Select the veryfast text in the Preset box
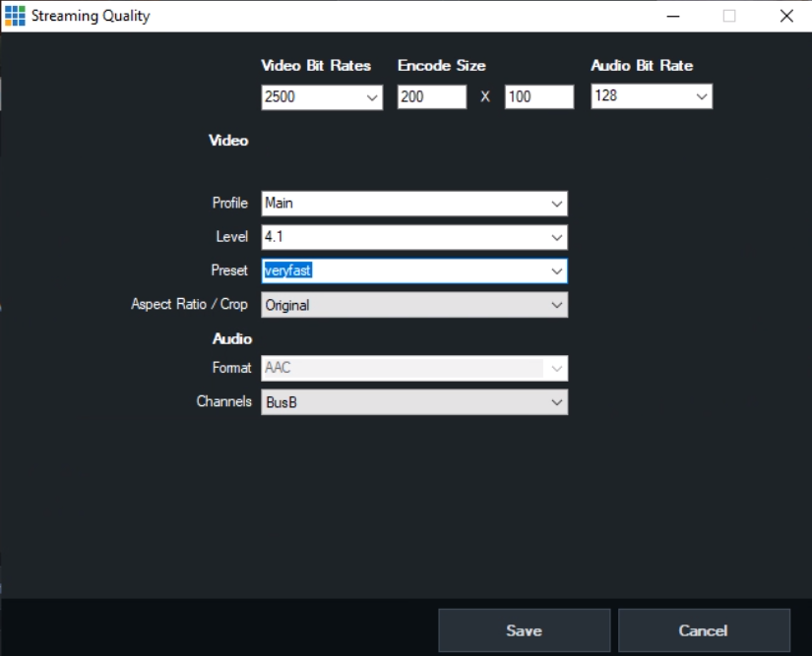Image resolution: width=812 pixels, height=656 pixels. click(285, 270)
